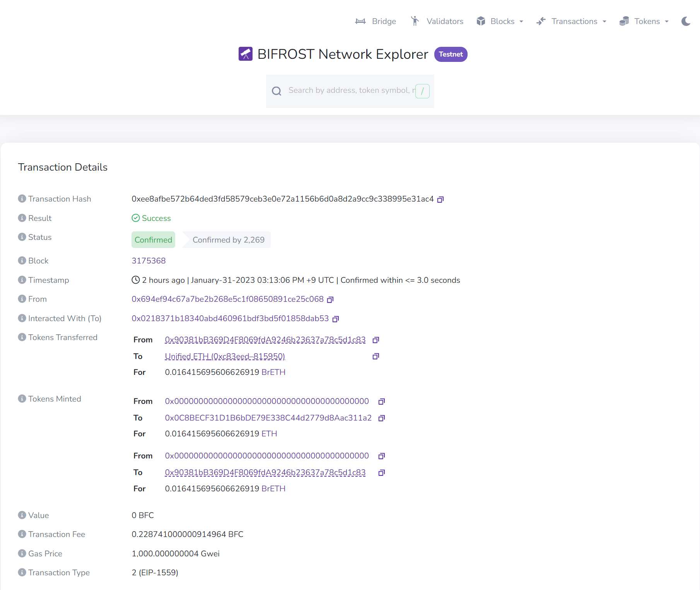Open sender address 0x694ef94c
The image size is (700, 590).
pos(227,299)
